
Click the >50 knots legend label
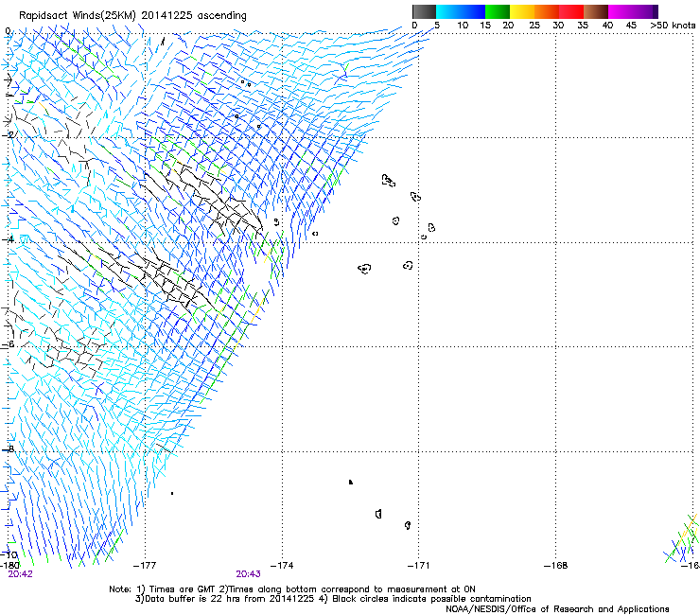(x=673, y=26)
